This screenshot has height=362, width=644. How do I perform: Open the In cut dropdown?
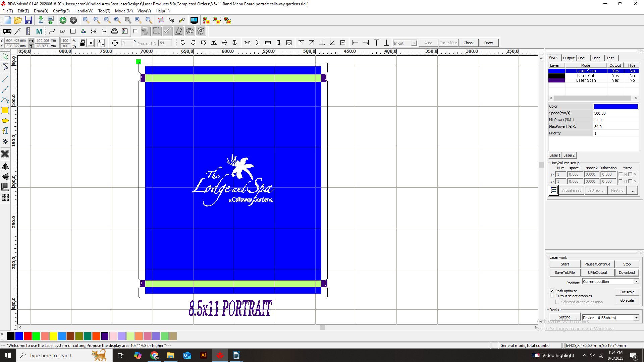(405, 43)
